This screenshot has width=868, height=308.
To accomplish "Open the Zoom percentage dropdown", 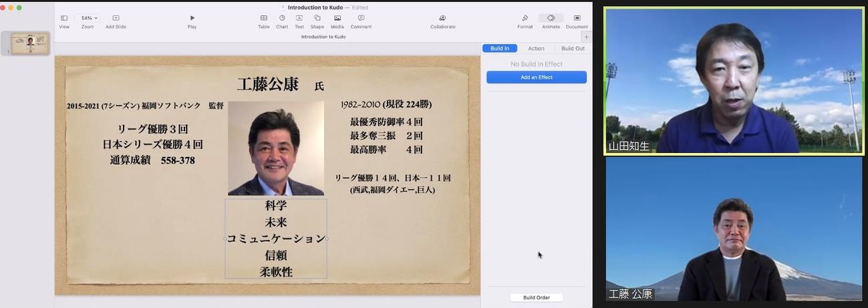I will (89, 18).
